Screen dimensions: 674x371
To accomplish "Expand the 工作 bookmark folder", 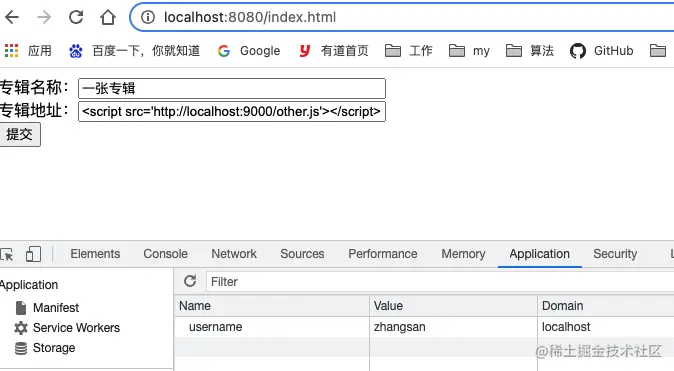I will (x=408, y=51).
